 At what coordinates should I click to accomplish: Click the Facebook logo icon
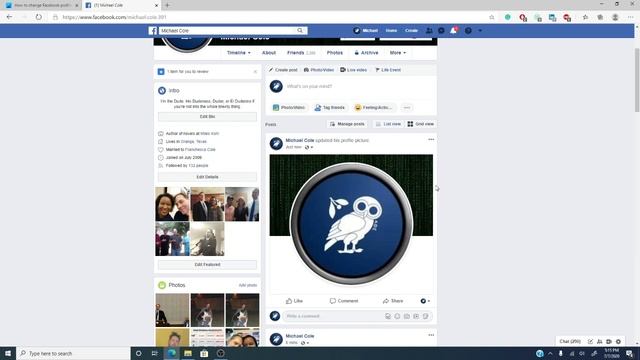(153, 31)
